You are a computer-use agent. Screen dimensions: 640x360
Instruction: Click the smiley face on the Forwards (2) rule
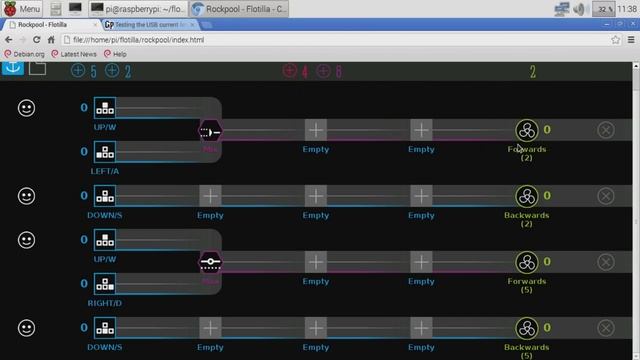point(27,108)
